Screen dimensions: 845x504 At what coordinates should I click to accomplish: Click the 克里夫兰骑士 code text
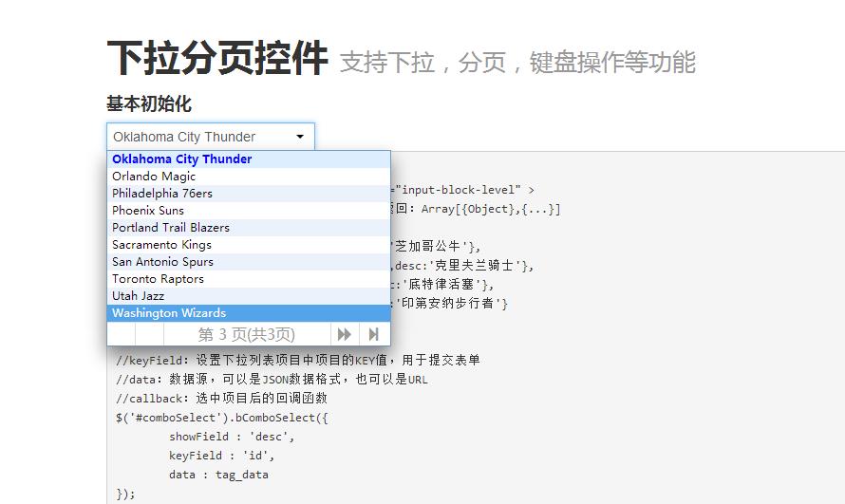(x=475, y=266)
